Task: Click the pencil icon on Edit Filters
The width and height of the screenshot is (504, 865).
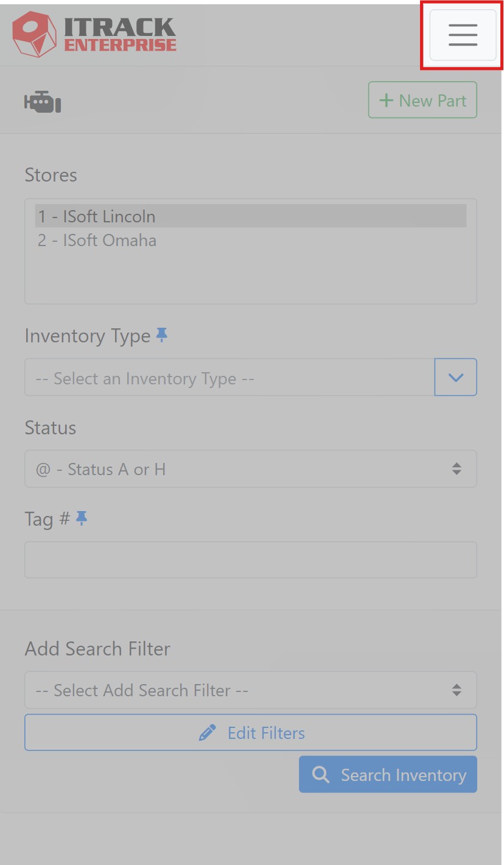Action: coord(208,732)
